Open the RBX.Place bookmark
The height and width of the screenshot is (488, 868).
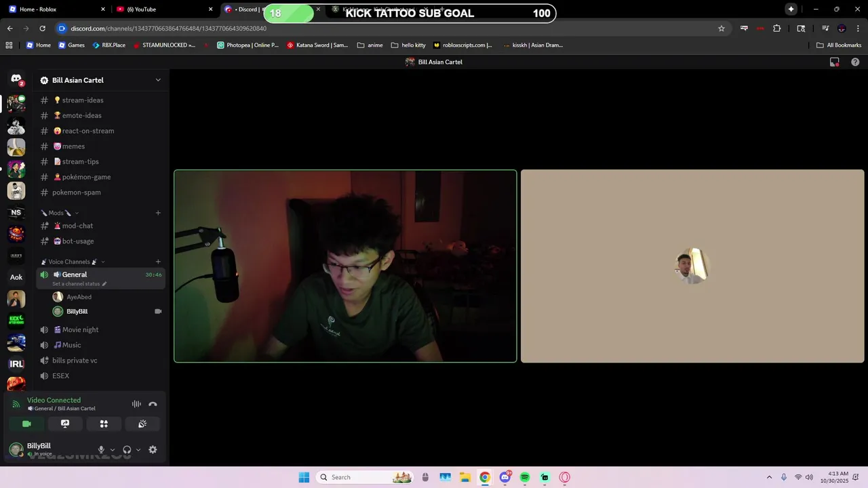pos(108,45)
